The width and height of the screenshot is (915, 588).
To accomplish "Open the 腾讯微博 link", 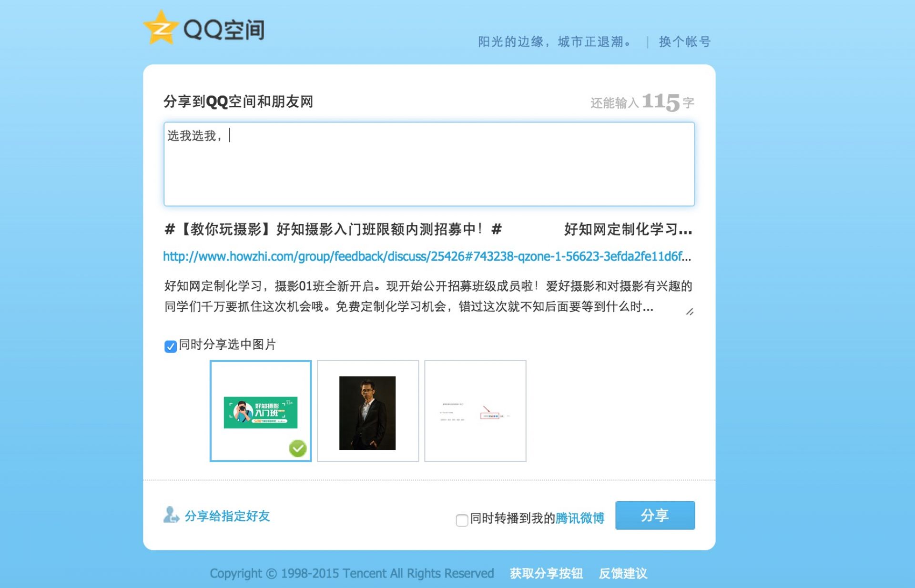I will coord(580,518).
